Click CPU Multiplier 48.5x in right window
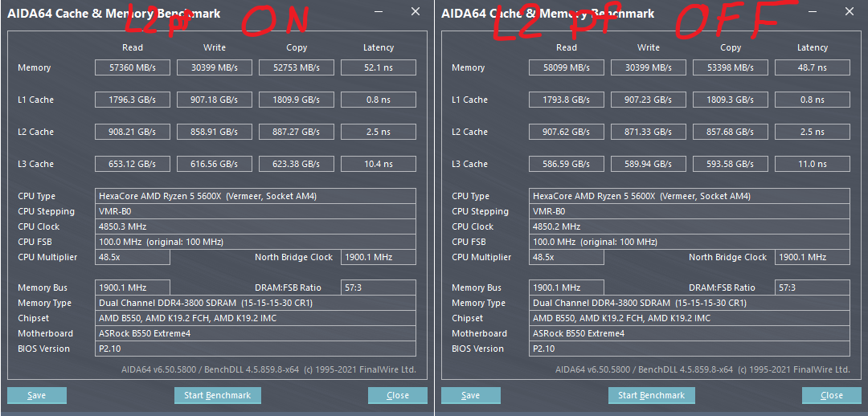The width and height of the screenshot is (868, 416). point(567,257)
